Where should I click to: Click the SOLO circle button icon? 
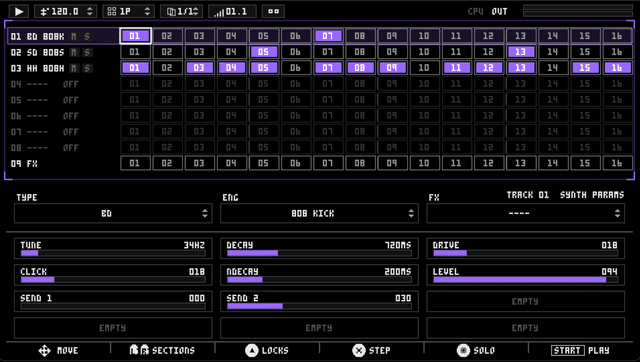coord(463,351)
